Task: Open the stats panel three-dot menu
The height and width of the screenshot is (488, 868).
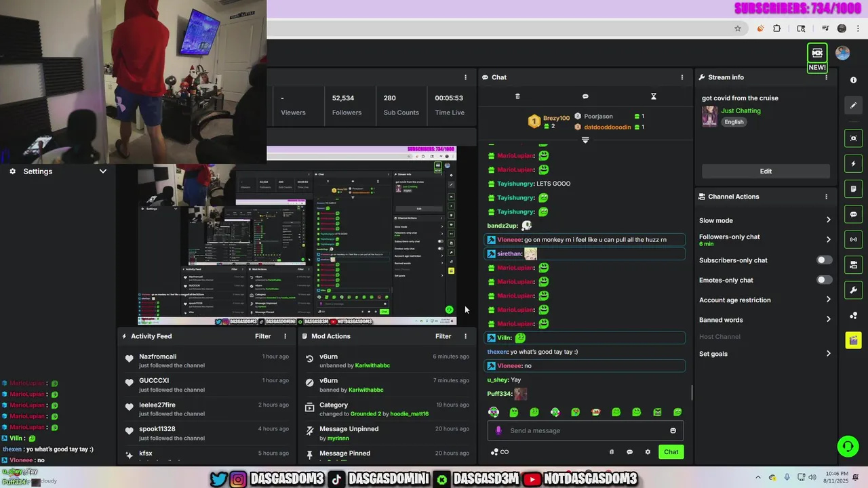Action: 465,77
